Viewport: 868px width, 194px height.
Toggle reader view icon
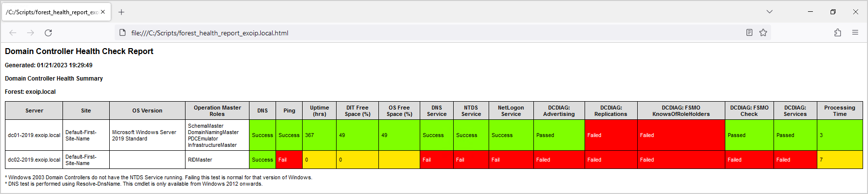(749, 32)
